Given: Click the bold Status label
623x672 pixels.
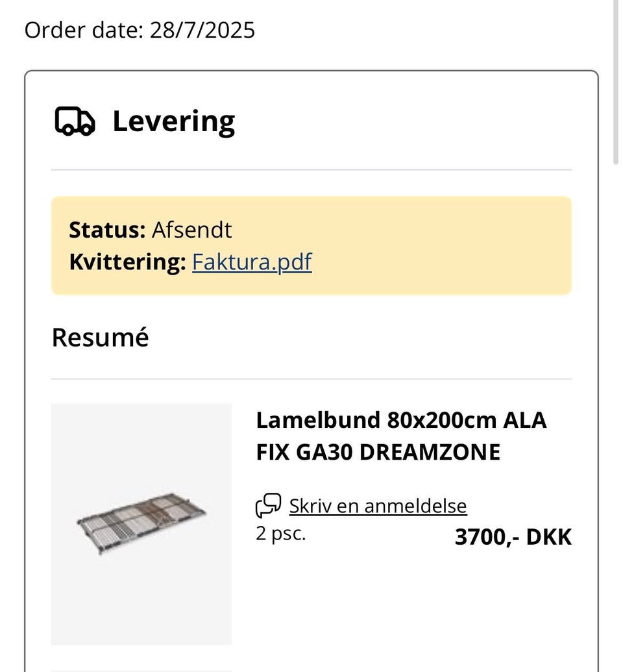Looking at the screenshot, I should tap(107, 230).
